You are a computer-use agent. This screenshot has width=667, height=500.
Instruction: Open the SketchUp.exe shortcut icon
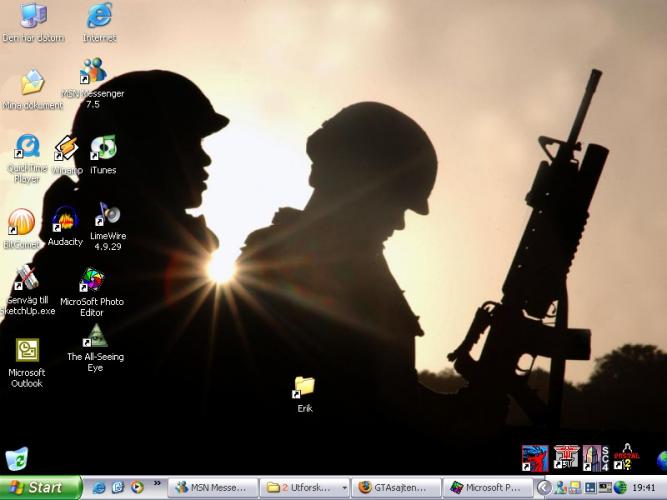click(27, 279)
